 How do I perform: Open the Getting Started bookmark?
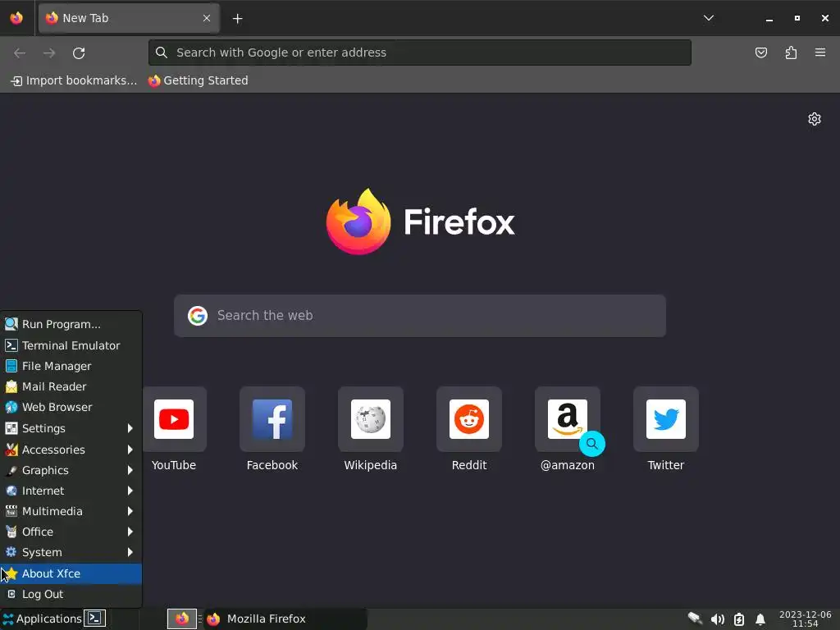[199, 80]
